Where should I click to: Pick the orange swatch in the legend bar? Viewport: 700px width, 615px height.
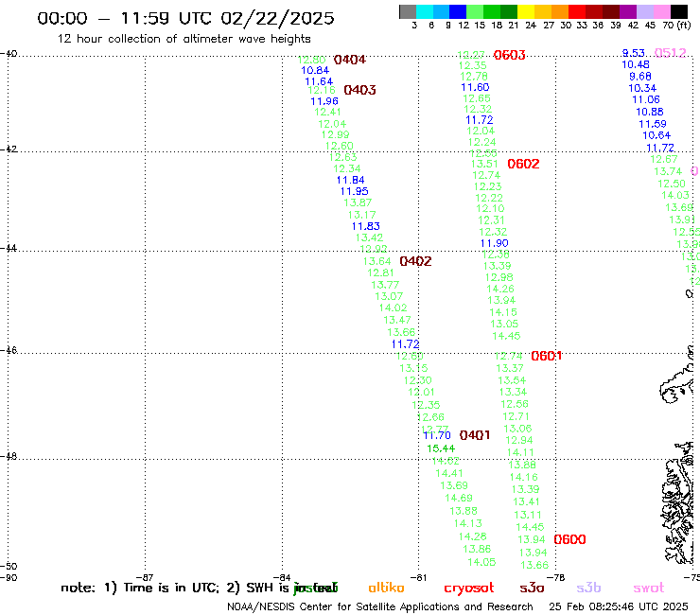point(560,11)
